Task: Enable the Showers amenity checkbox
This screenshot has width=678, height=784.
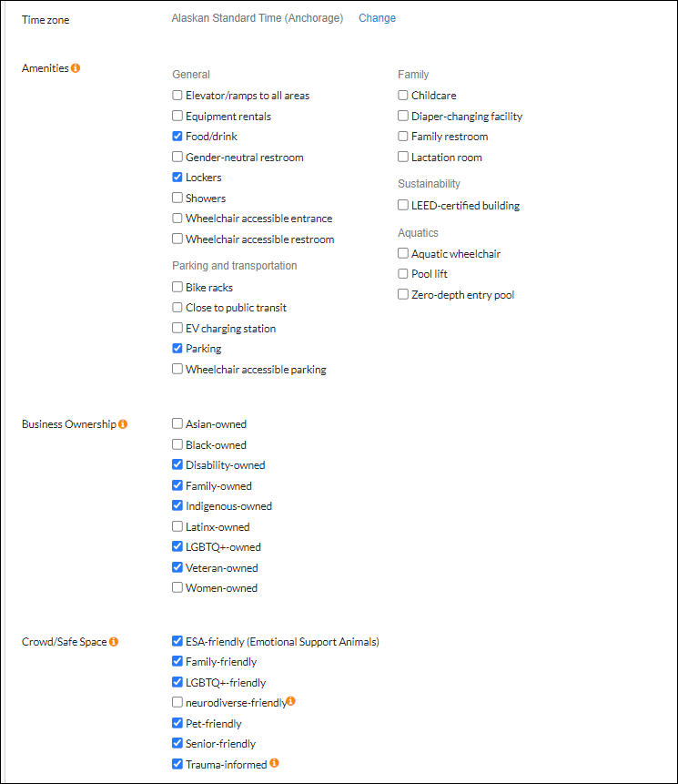Action: tap(177, 198)
